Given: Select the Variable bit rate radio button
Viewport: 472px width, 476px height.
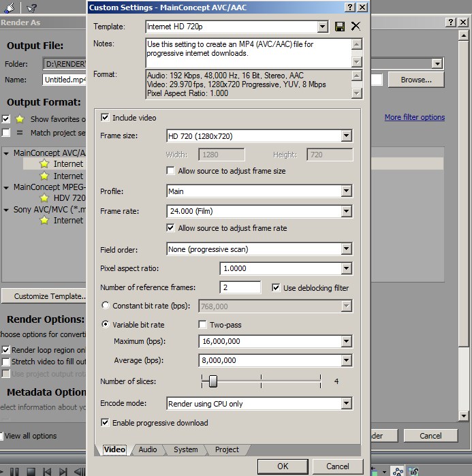Looking at the screenshot, I should (x=106, y=324).
